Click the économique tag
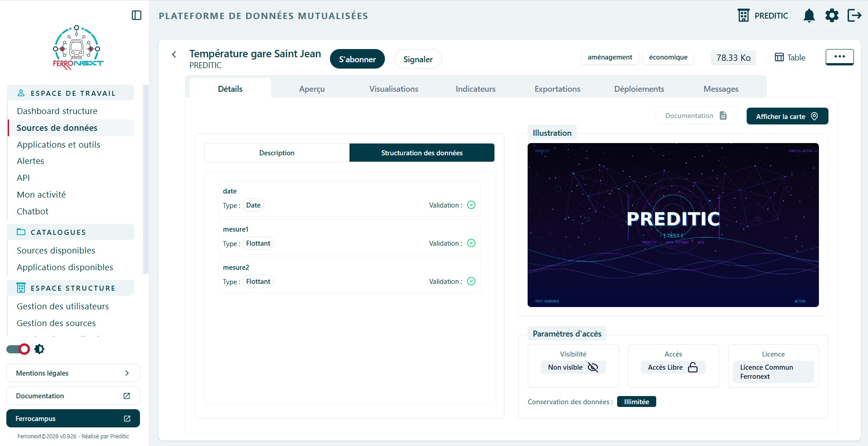The height and width of the screenshot is (446, 868). pyautogui.click(x=668, y=57)
